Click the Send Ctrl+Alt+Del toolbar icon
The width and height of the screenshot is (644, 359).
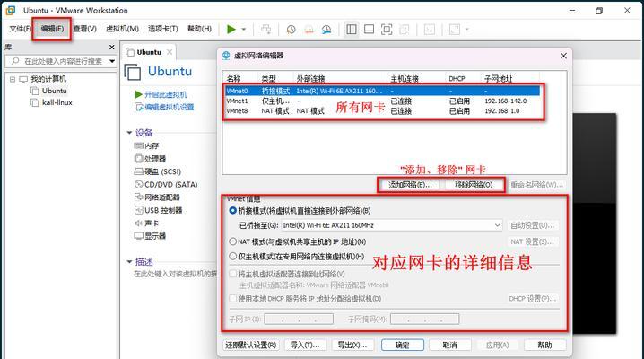pos(266,29)
